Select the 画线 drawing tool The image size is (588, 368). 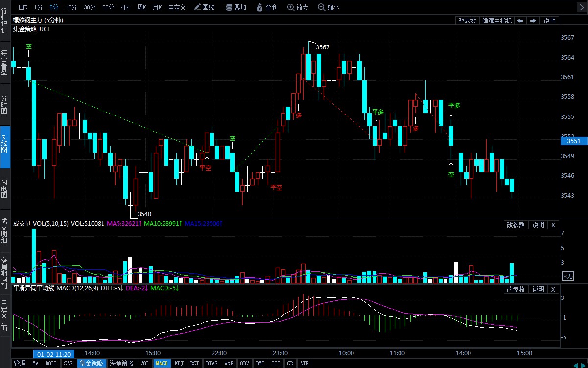click(204, 7)
